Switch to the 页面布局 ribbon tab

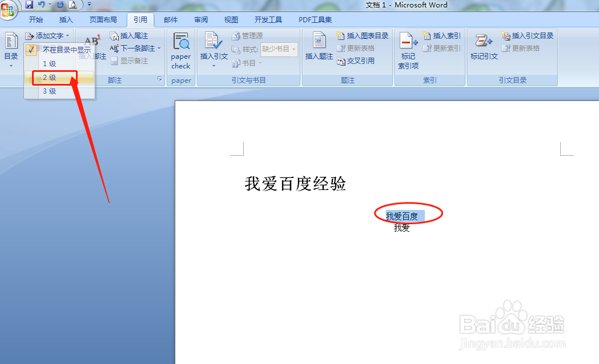pyautogui.click(x=103, y=20)
